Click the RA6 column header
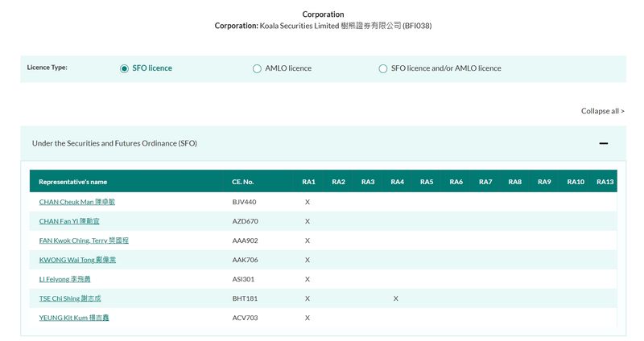 [x=456, y=182]
